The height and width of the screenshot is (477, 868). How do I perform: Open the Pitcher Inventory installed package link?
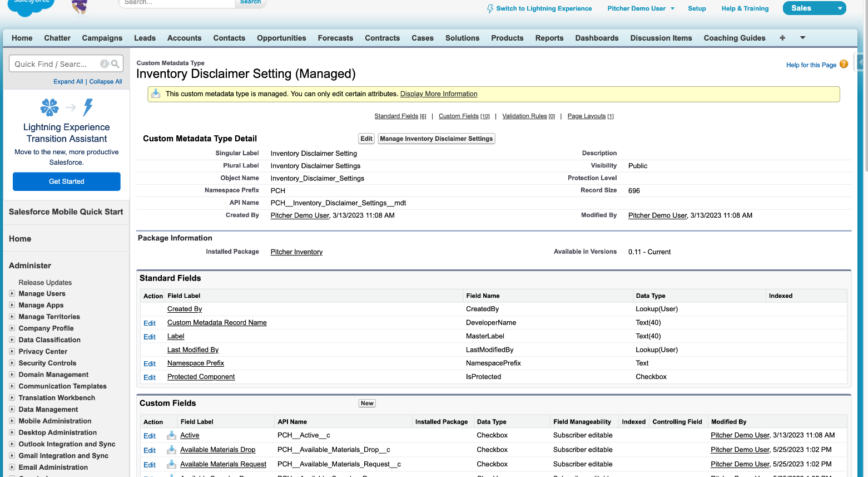(x=296, y=252)
